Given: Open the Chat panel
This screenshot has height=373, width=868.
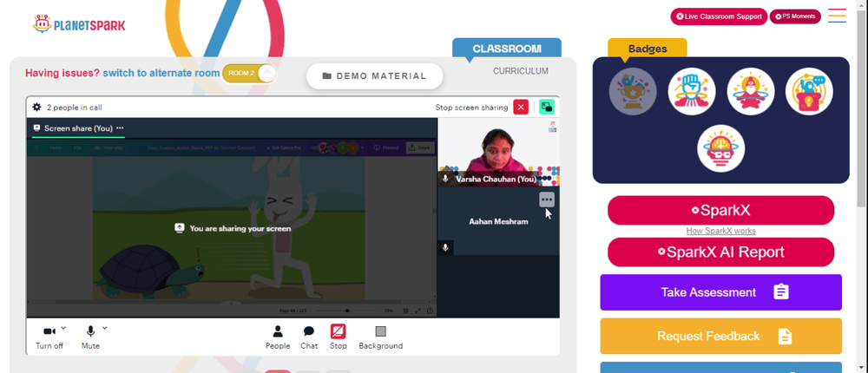Looking at the screenshot, I should [309, 337].
